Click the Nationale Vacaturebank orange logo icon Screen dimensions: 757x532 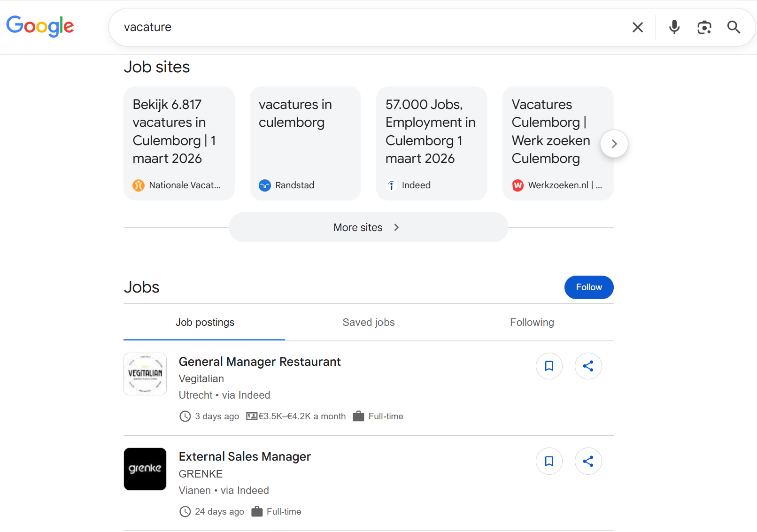pos(139,185)
